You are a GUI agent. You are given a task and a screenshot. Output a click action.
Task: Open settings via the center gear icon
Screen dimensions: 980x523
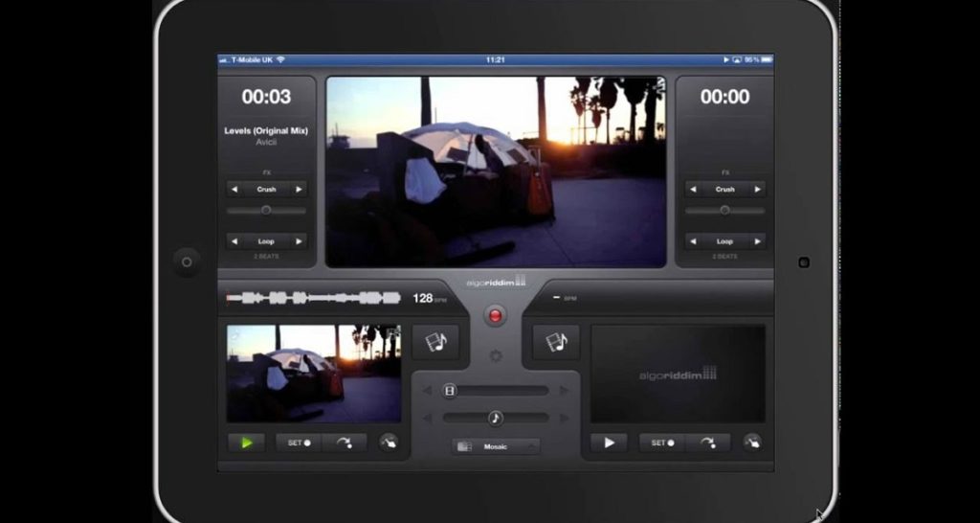496,356
